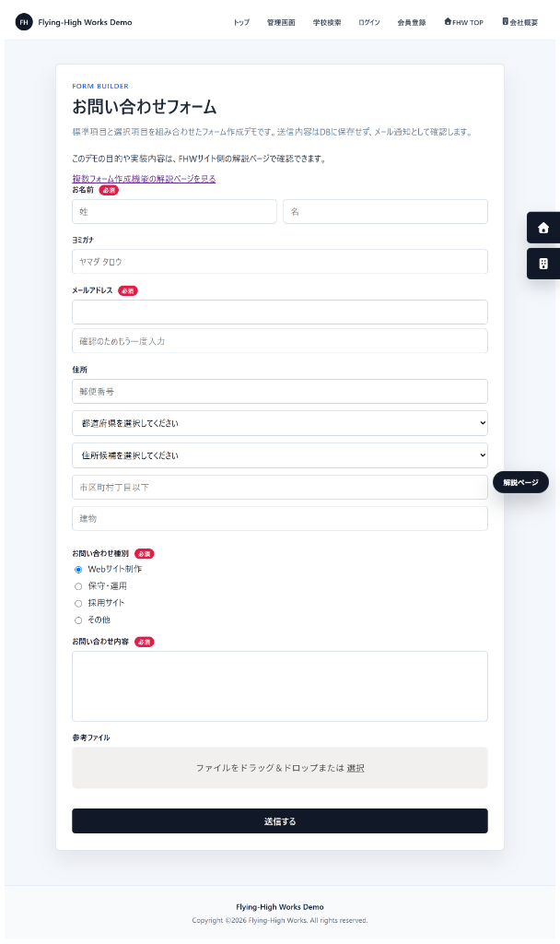This screenshot has height=944, width=560.
Task: Select the 採用サイト radio option
Action: tap(78, 603)
